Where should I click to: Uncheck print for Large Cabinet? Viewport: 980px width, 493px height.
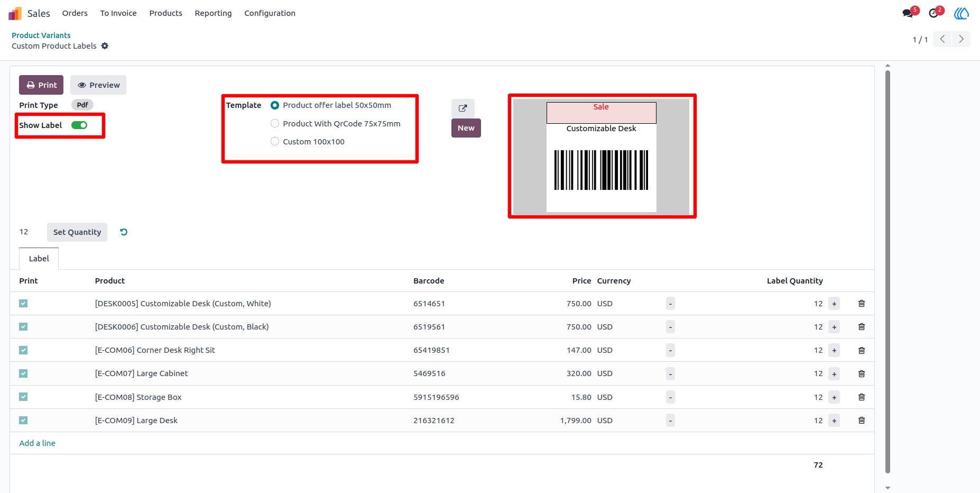tap(23, 373)
